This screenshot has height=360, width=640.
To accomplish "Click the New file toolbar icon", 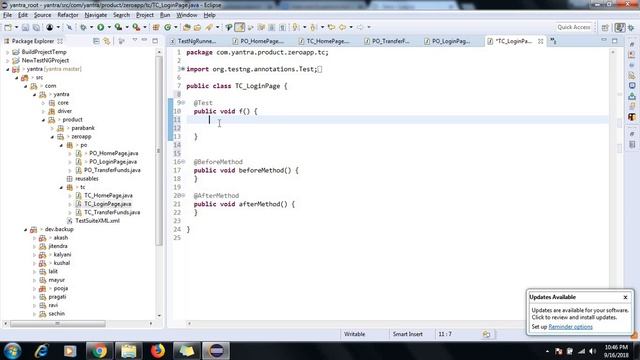I will pyautogui.click(x=8, y=27).
